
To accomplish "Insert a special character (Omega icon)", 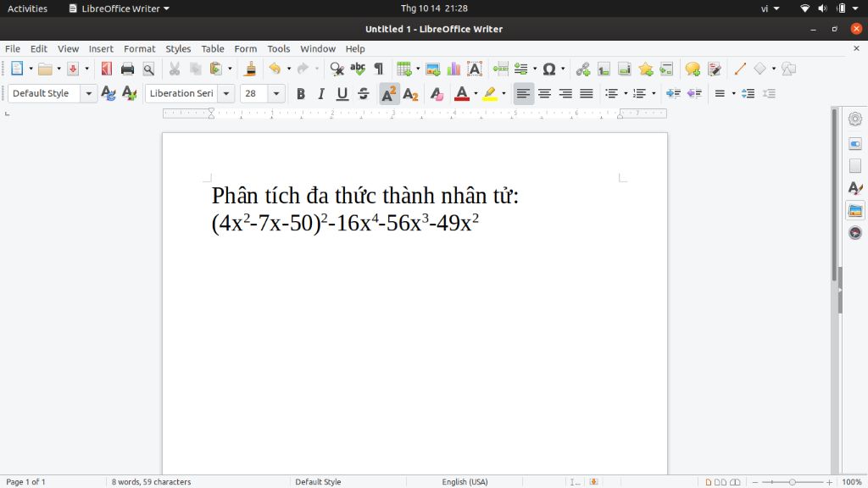I will pos(549,69).
